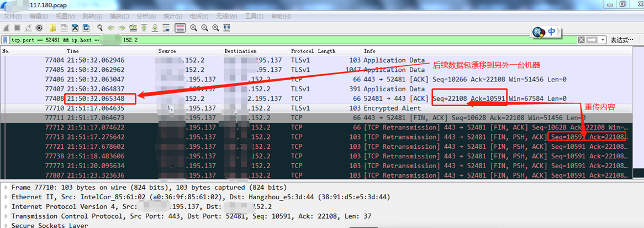Jump to the first packet icon
Screen dimensions: 644x228
click(x=144, y=28)
